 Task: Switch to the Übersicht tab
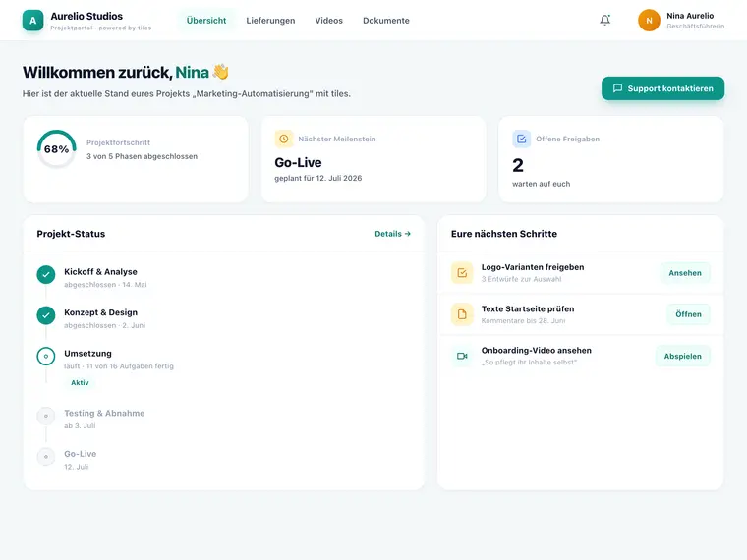[206, 21]
